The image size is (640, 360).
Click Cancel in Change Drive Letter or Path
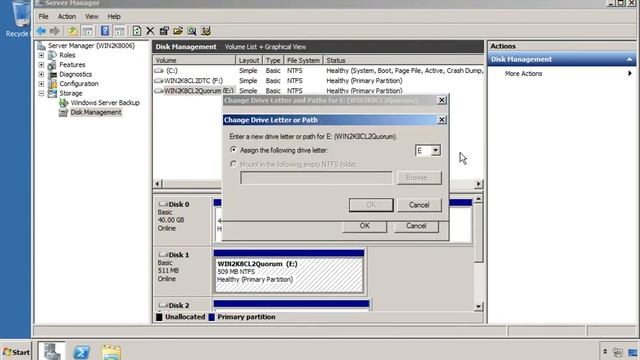[419, 205]
